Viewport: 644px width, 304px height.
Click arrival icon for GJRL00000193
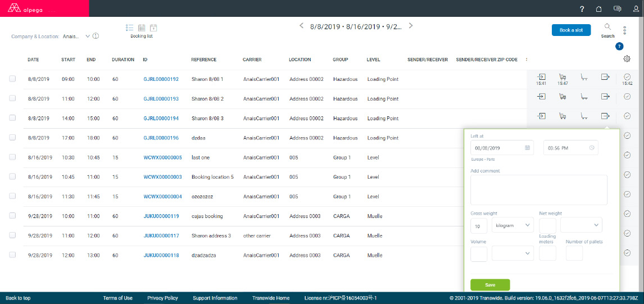[x=541, y=97]
